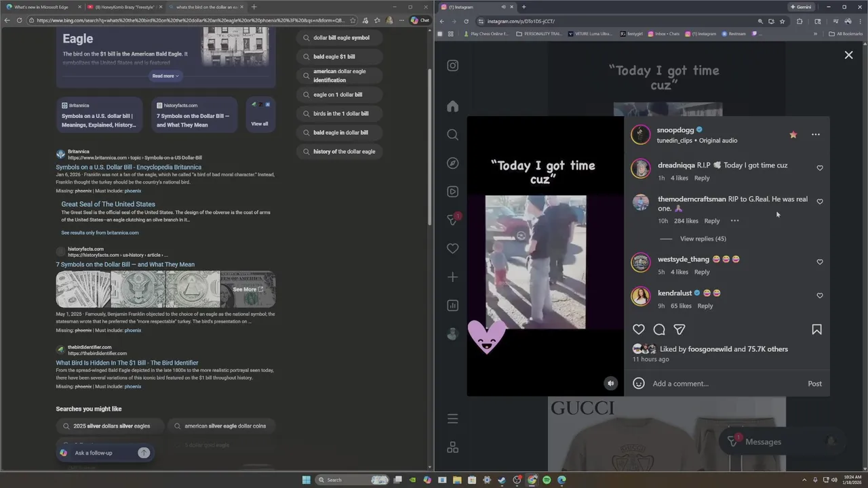Like westsyde_thang's comment
868x488 pixels.
pyautogui.click(x=819, y=262)
